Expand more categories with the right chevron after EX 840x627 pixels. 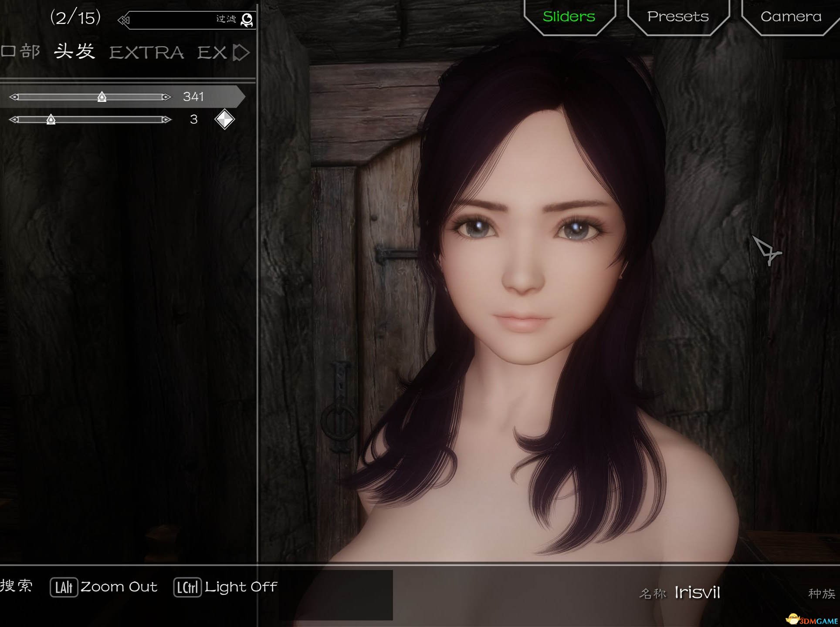[x=242, y=52]
